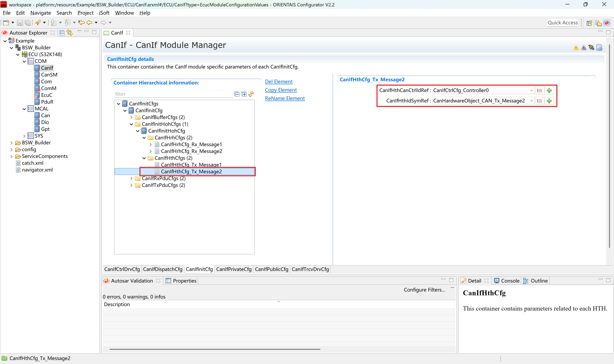Click red list icon next to CanIfHthCanCtrlIdRef

point(539,90)
